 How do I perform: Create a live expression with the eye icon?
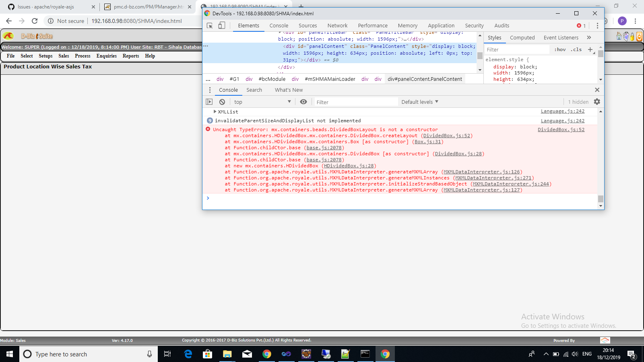pos(303,102)
